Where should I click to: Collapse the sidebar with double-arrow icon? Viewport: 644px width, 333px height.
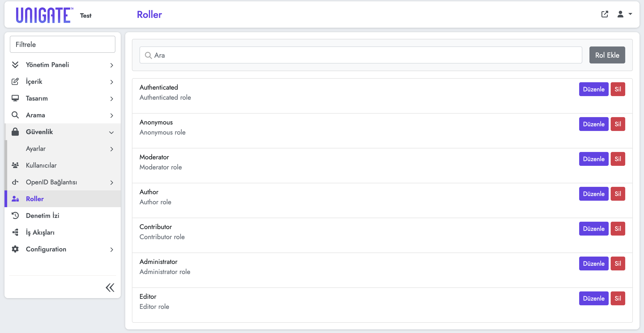tap(110, 288)
